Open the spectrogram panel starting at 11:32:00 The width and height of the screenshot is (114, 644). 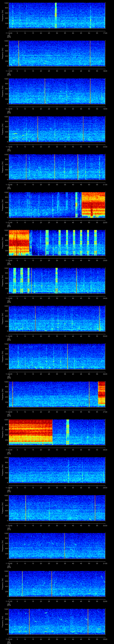pos(57,621)
